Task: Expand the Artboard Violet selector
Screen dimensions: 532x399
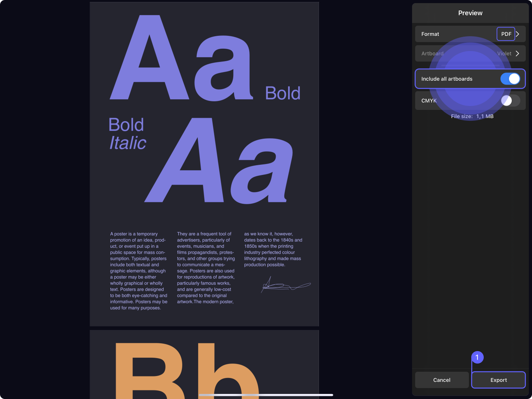Action: [504, 53]
